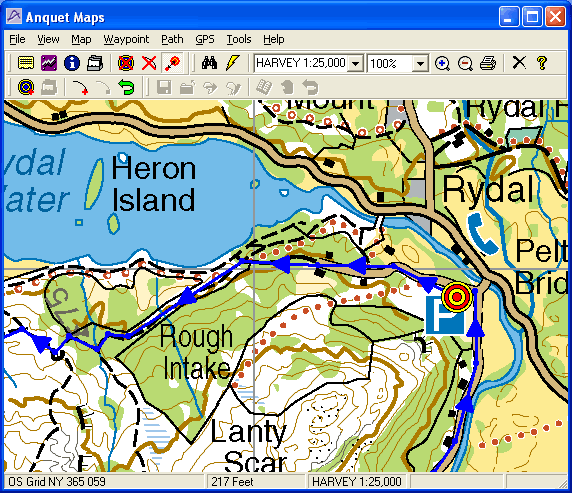Click the greyed undo arrow icon

pyautogui.click(x=310, y=88)
